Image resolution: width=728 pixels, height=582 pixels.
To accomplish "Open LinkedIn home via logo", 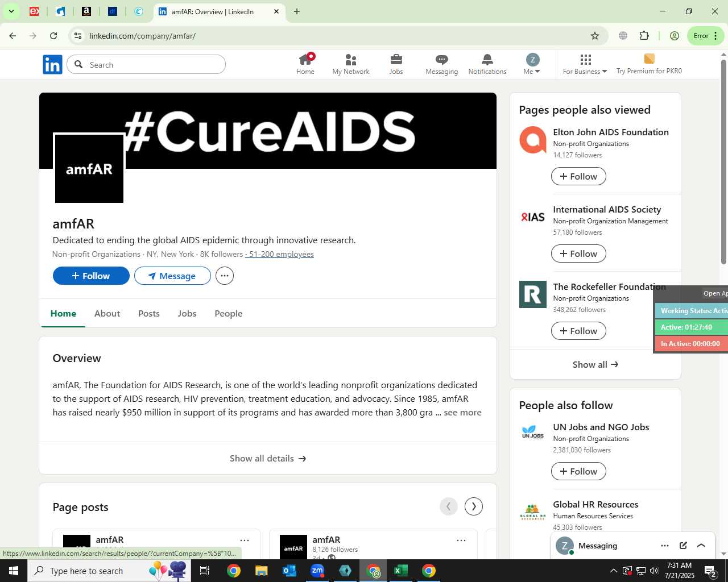I will [x=52, y=65].
